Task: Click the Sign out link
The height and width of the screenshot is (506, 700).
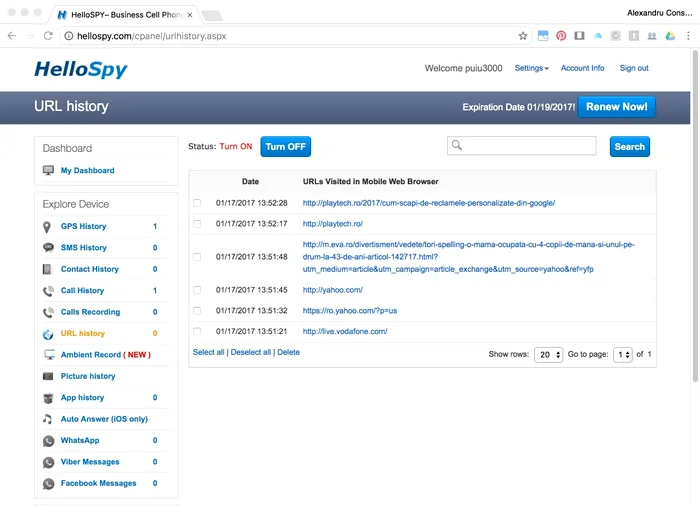Action: 634,68
